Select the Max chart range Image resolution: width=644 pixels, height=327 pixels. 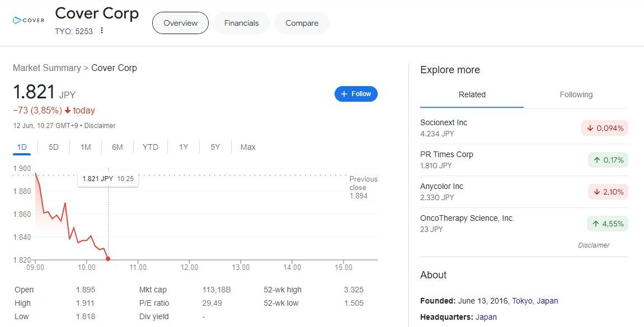(x=248, y=147)
